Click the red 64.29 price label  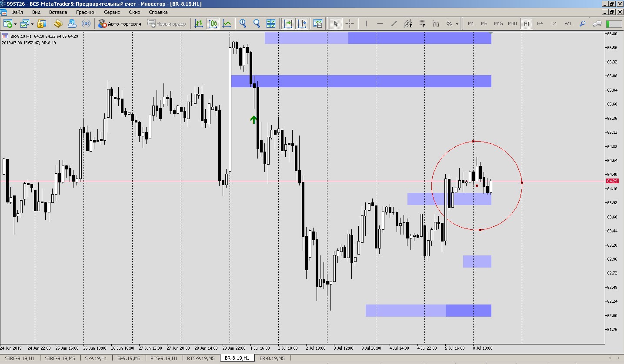pos(612,181)
